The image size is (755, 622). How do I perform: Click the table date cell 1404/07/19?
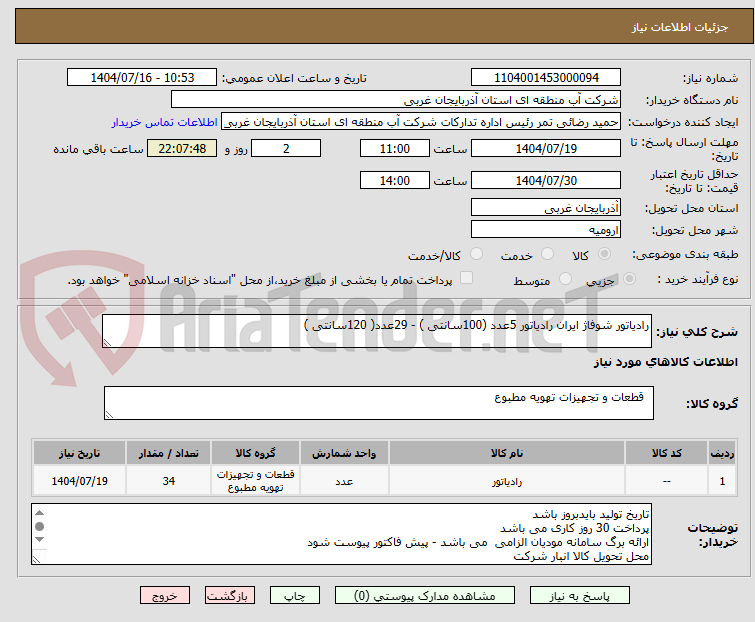coord(79,481)
